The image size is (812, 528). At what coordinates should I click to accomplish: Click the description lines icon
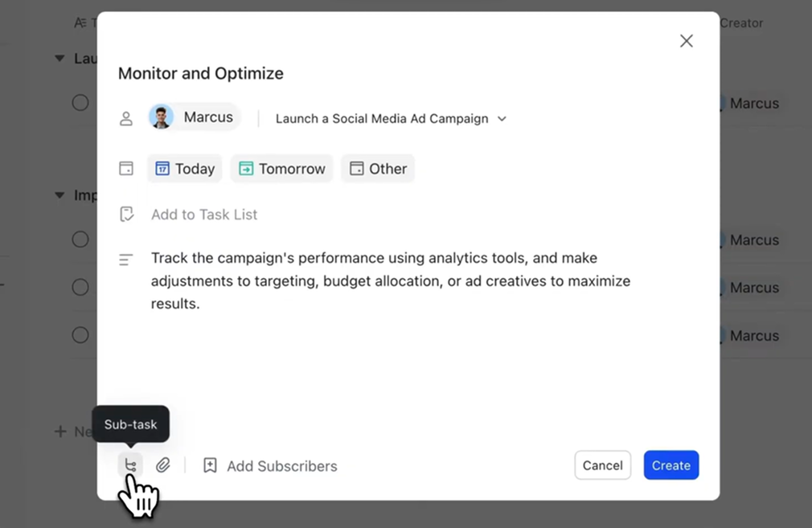click(126, 260)
